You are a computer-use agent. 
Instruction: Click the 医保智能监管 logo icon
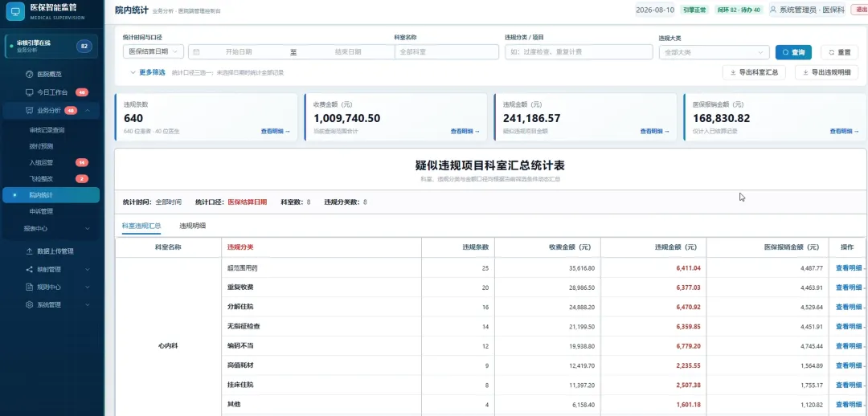pos(15,11)
